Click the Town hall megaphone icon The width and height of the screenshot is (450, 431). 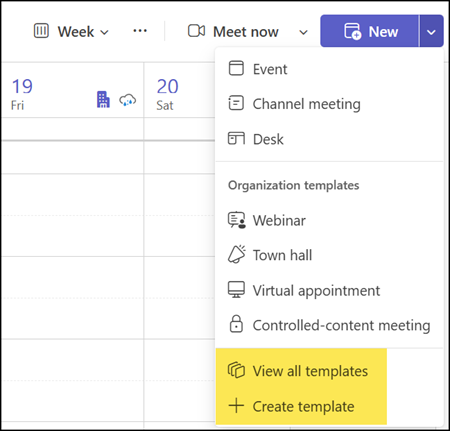[237, 254]
